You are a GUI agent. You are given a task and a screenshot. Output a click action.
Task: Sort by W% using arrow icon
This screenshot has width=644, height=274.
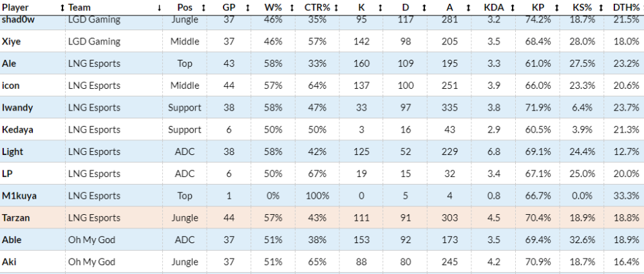pyautogui.click(x=292, y=7)
